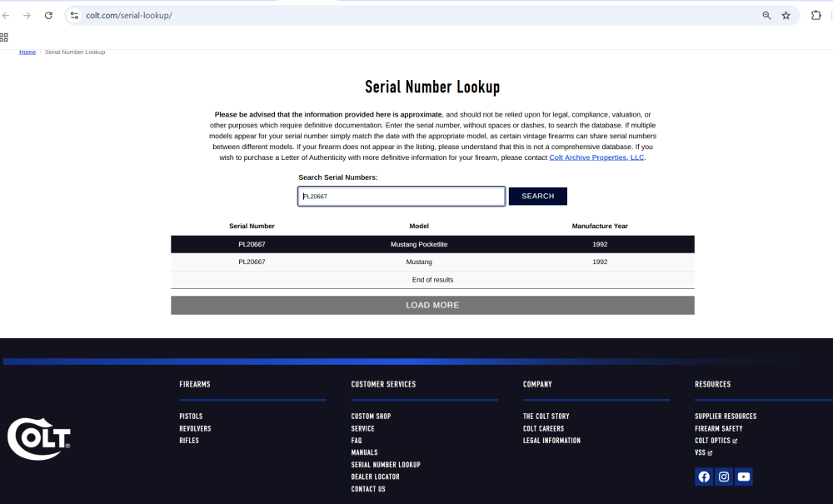Image resolution: width=833 pixels, height=504 pixels.
Task: Open VSS external link
Action: (703, 452)
